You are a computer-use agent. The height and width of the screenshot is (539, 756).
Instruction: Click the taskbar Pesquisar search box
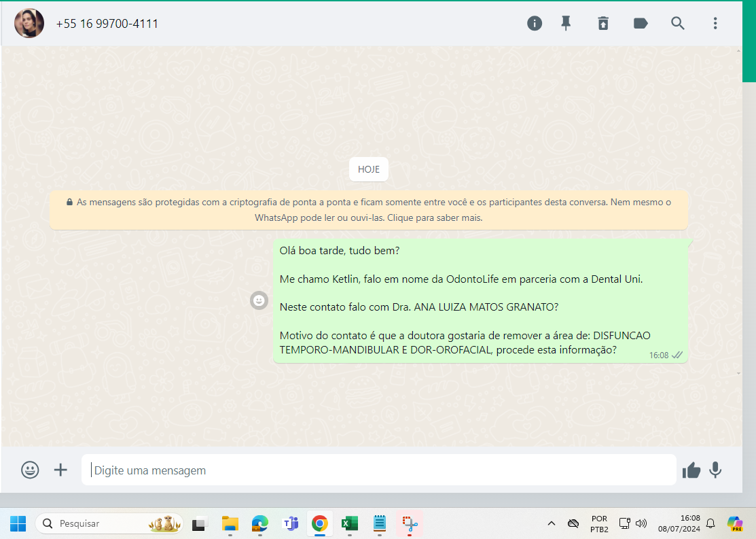click(x=109, y=523)
